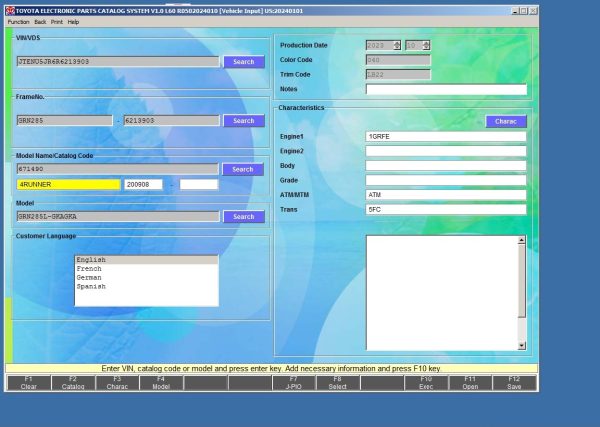Screen dimensions: 600x427
Task: Open the Print menu
Action: tap(56, 21)
